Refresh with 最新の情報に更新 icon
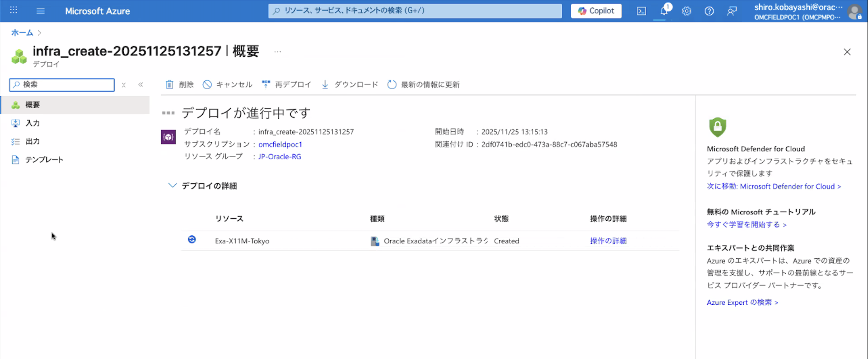The width and height of the screenshot is (868, 359). [392, 84]
